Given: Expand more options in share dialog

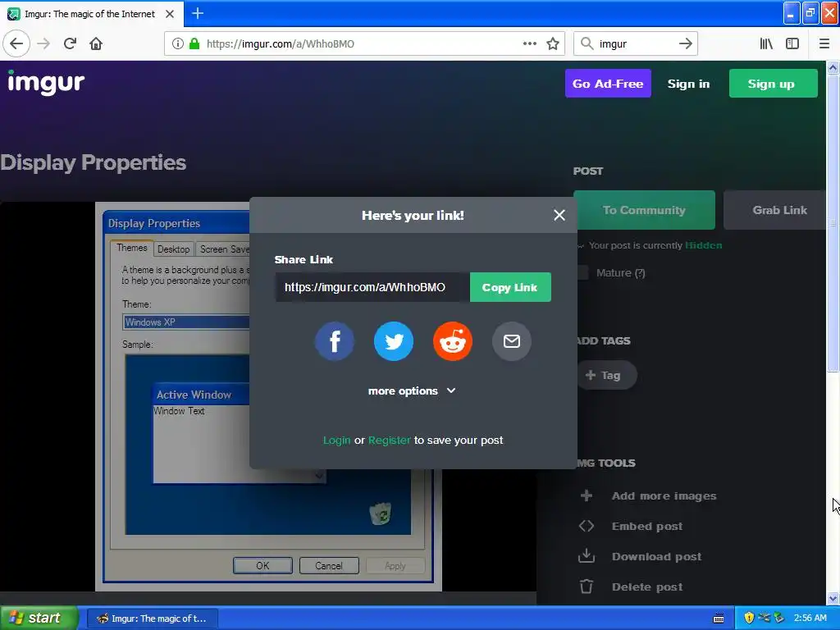Looking at the screenshot, I should (412, 391).
